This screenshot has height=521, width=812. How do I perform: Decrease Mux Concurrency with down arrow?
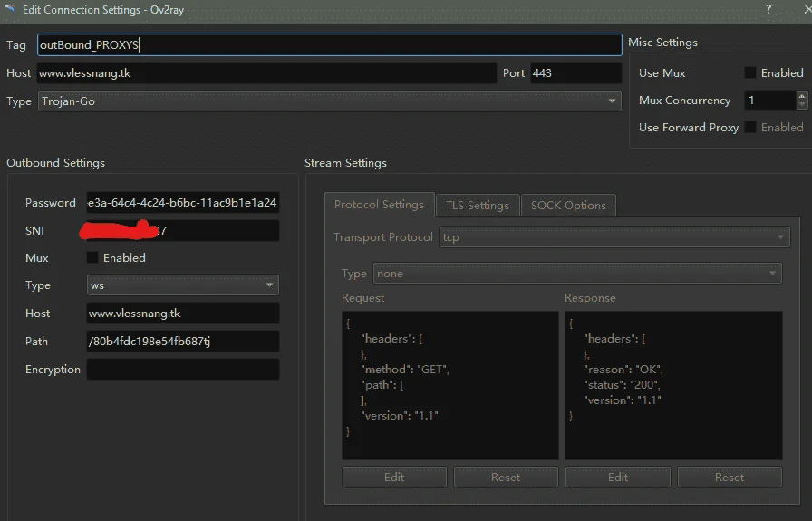click(x=802, y=104)
